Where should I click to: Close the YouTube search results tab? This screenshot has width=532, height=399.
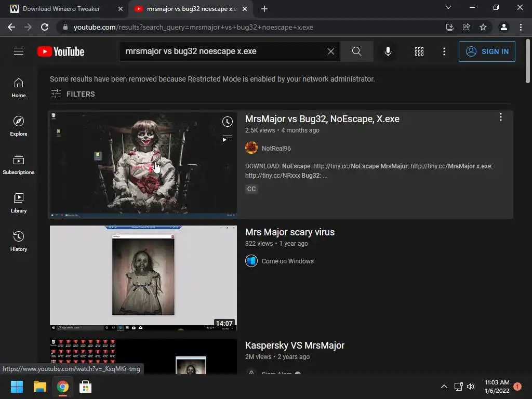[245, 9]
